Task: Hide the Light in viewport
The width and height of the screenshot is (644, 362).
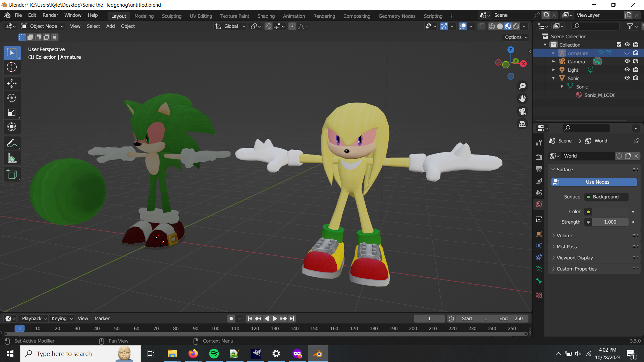Action: pos(627,70)
